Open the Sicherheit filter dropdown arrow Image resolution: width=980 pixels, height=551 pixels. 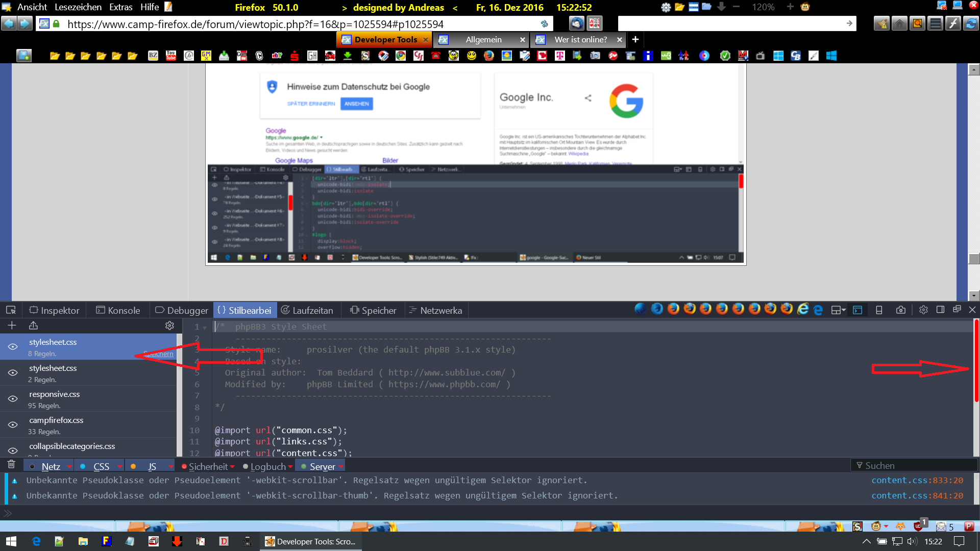point(233,467)
